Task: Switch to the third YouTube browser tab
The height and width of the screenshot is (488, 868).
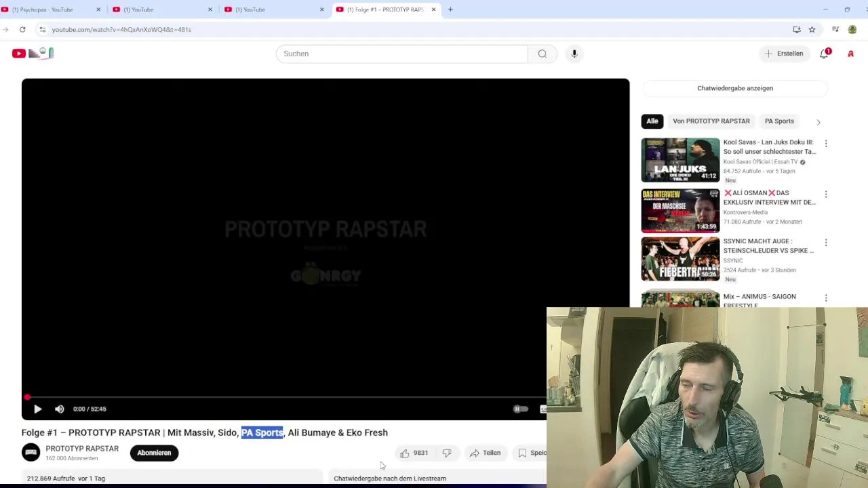Action: click(x=273, y=9)
